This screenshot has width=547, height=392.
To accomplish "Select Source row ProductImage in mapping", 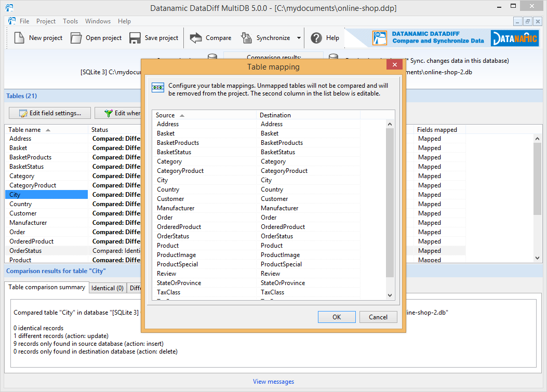I will point(205,255).
